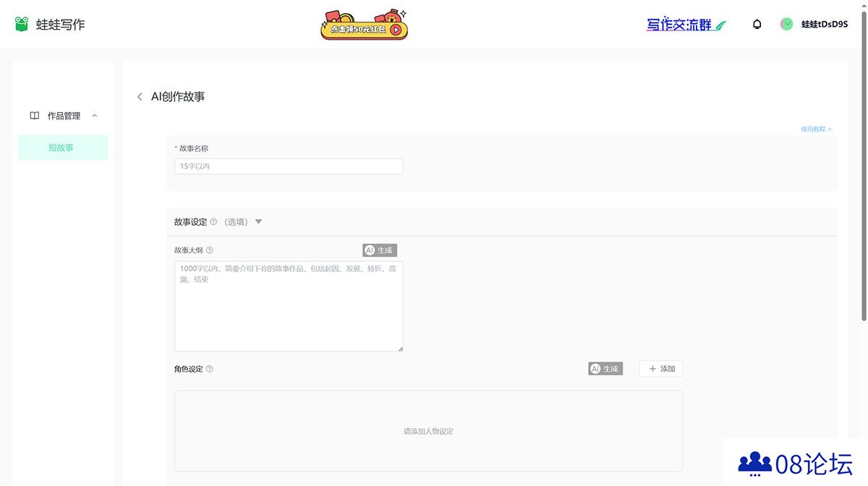Image resolution: width=868 pixels, height=486 pixels.
Task: Generate 角色设定 with the AI 生成 button
Action: (x=605, y=369)
